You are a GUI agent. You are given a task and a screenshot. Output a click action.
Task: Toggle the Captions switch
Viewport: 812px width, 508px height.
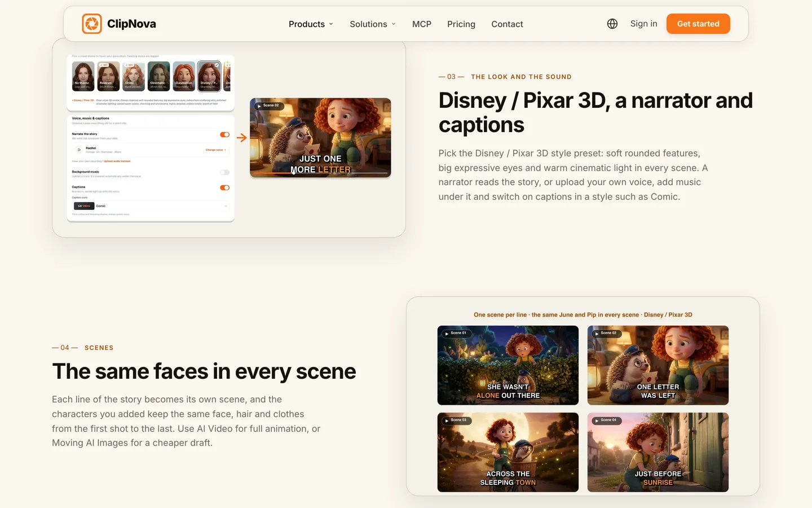tap(224, 187)
